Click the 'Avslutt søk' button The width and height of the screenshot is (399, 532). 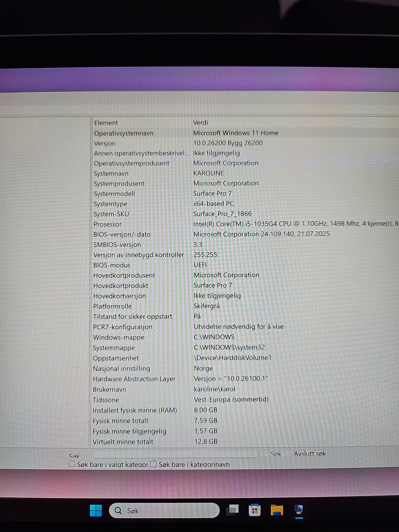click(x=310, y=453)
